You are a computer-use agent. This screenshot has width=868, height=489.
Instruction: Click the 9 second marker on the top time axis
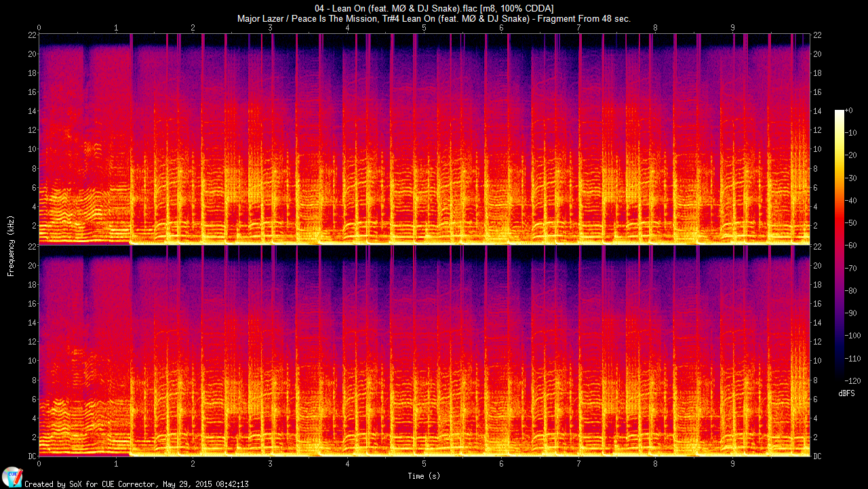pos(732,28)
